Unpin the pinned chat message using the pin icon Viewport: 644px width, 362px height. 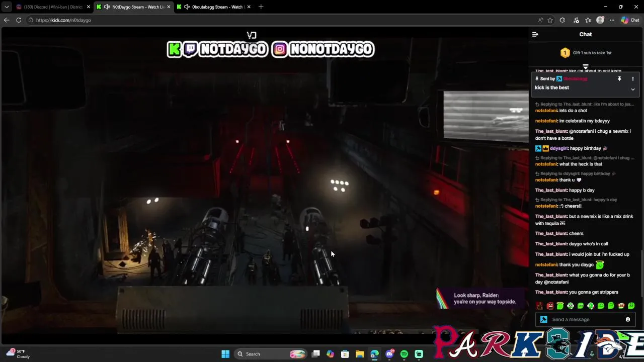(x=619, y=79)
